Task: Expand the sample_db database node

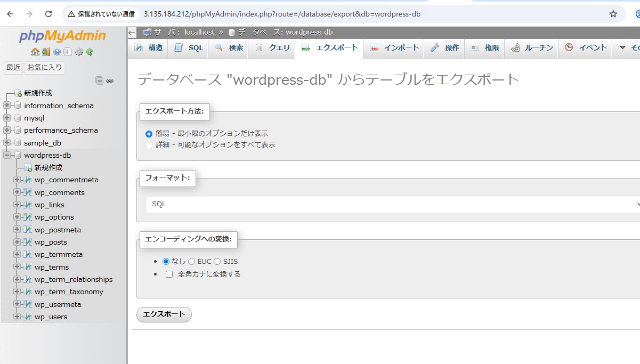Action: tap(7, 143)
